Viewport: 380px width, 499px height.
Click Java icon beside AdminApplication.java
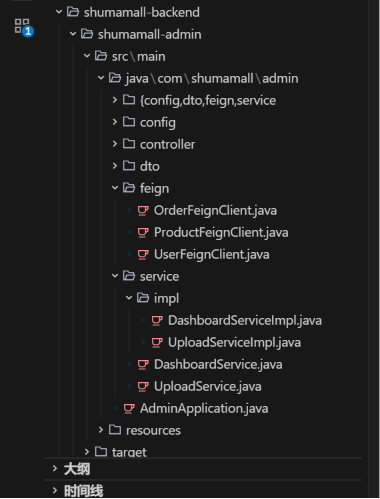point(129,409)
